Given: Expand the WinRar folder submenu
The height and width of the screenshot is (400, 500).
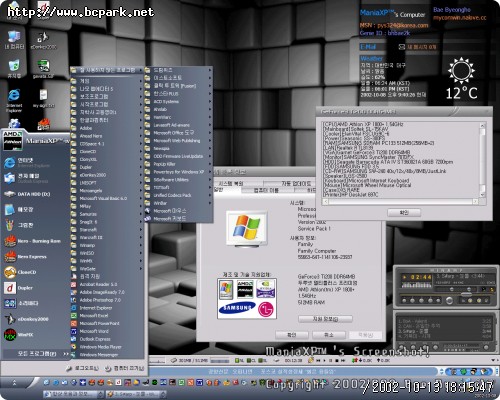Looking at the screenshot, I should [178, 203].
